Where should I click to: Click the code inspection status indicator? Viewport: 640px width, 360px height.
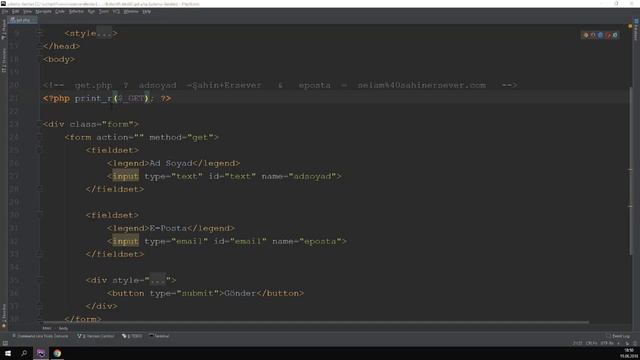pos(630,26)
